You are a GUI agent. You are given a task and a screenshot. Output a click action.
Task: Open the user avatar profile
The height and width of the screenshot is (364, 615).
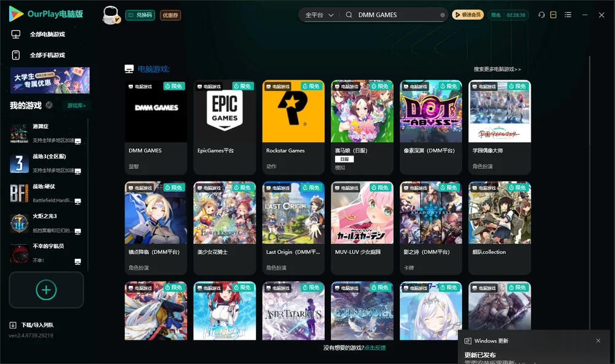pos(111,15)
